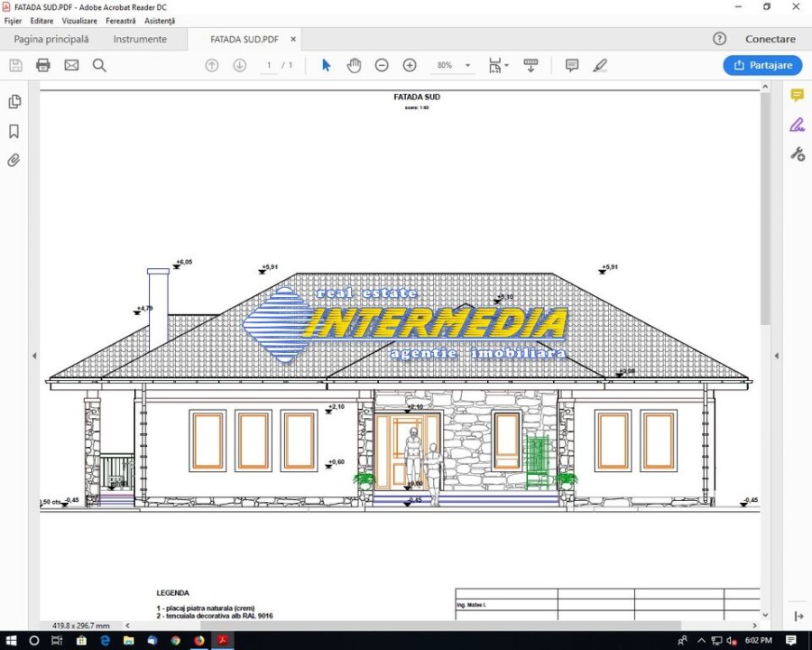Click the Conectare sign-in button
The width and height of the screenshot is (812, 650).
(770, 39)
